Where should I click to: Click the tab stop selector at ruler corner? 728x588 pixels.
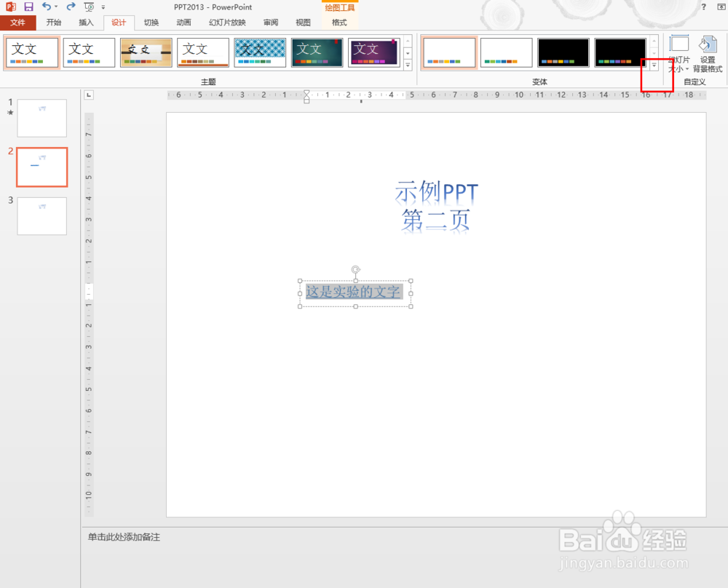coord(89,95)
